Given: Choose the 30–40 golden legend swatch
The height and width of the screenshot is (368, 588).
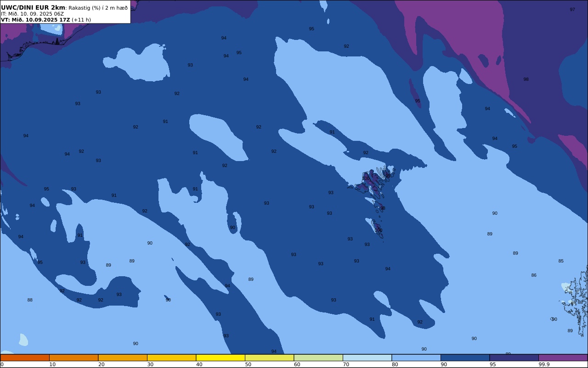Looking at the screenshot, I should click(171, 357).
